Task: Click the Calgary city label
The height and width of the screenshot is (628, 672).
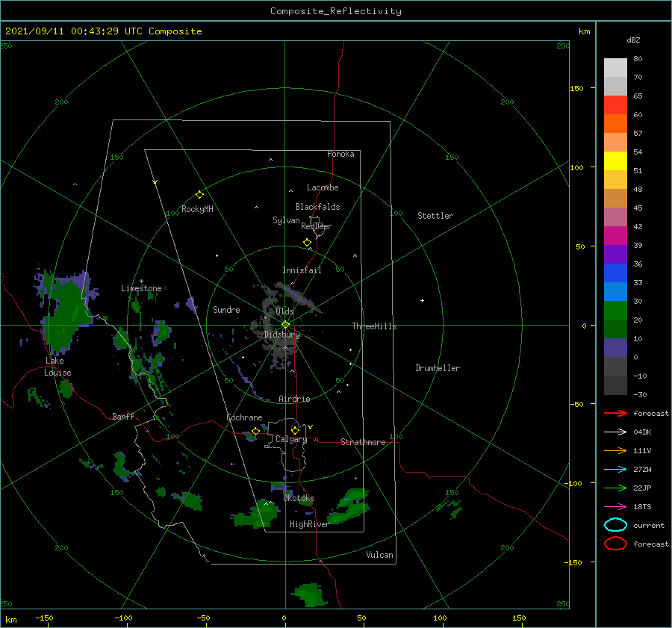Action: (291, 439)
